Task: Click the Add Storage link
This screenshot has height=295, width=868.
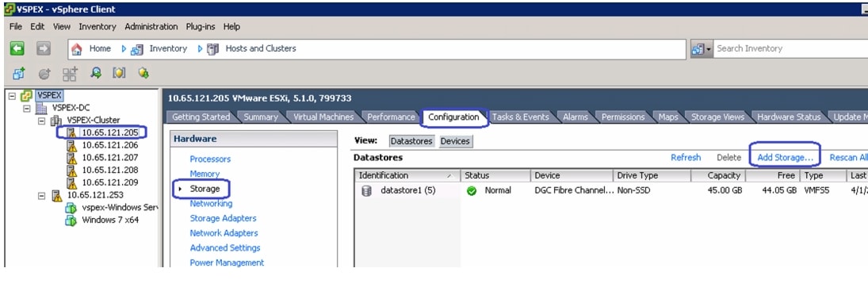Action: [x=785, y=158]
